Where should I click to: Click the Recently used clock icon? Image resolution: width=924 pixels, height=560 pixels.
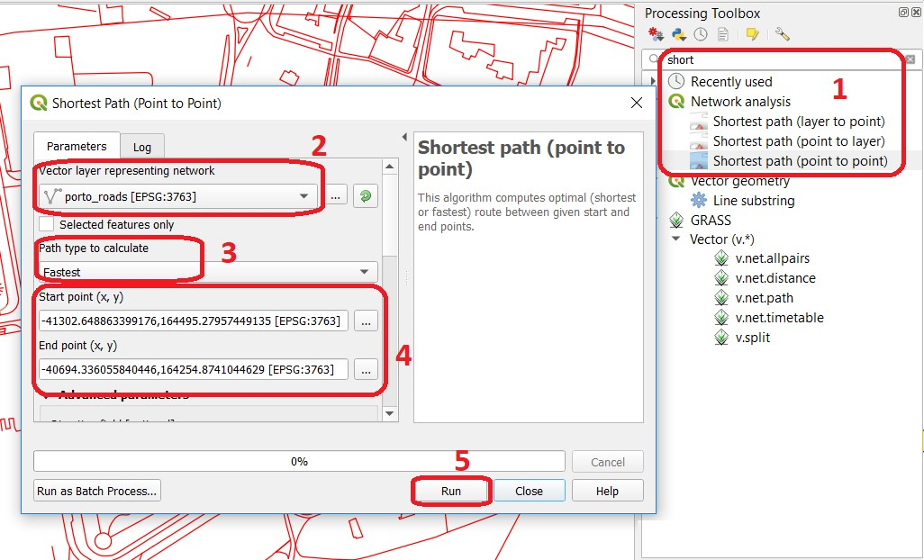pyautogui.click(x=676, y=81)
